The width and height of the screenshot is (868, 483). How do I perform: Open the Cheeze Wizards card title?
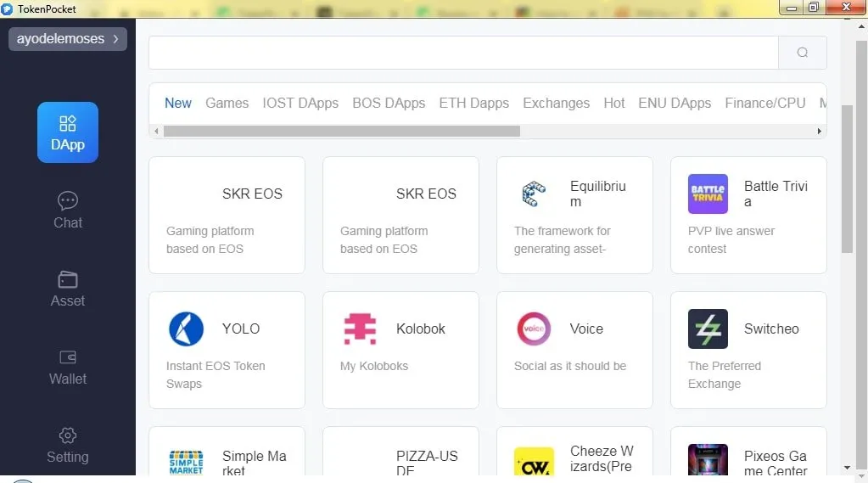click(602, 458)
